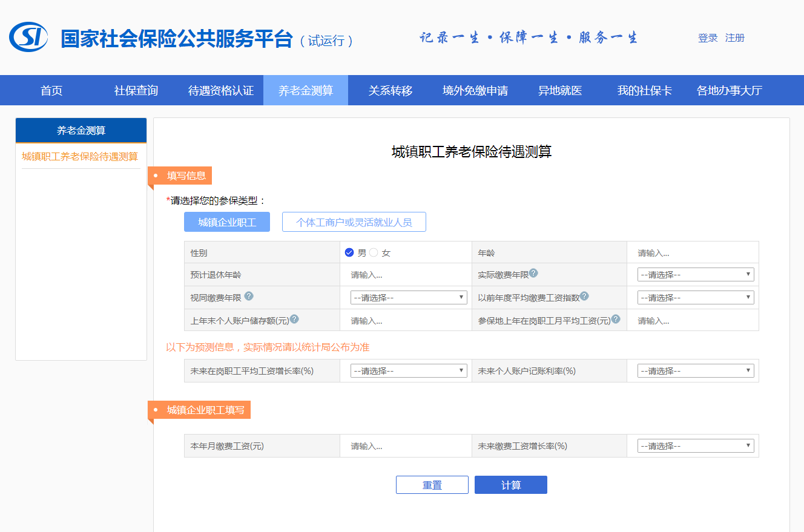The height and width of the screenshot is (532, 804).
Task: Open 城镇职工养老保险待遇测算 sidebar link
Action: 80,157
